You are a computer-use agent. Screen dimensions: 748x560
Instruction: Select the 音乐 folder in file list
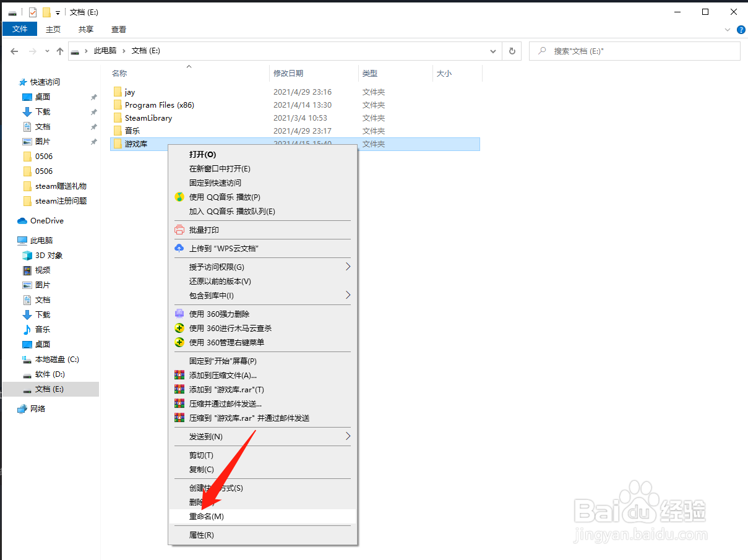click(x=295, y=131)
